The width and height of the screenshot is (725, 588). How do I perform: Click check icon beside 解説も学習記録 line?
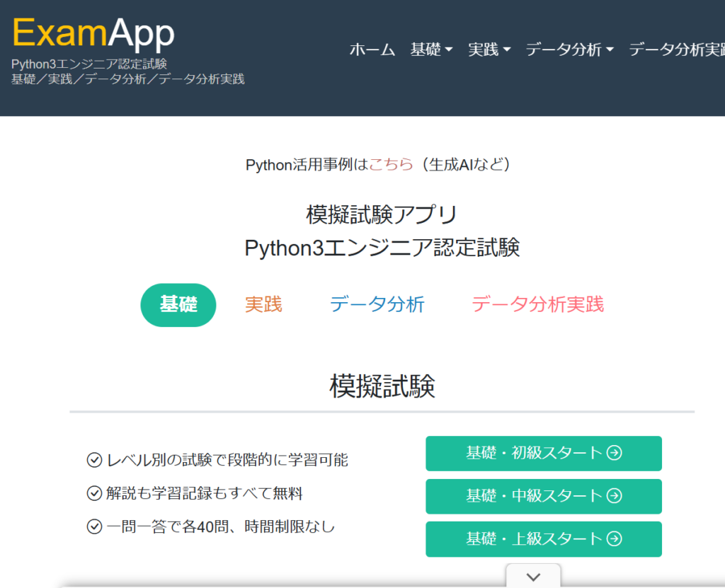94,493
